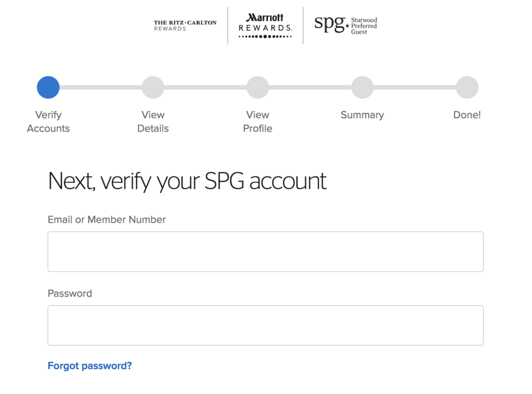Click the View Details step circle
532x394 pixels.
153,87
